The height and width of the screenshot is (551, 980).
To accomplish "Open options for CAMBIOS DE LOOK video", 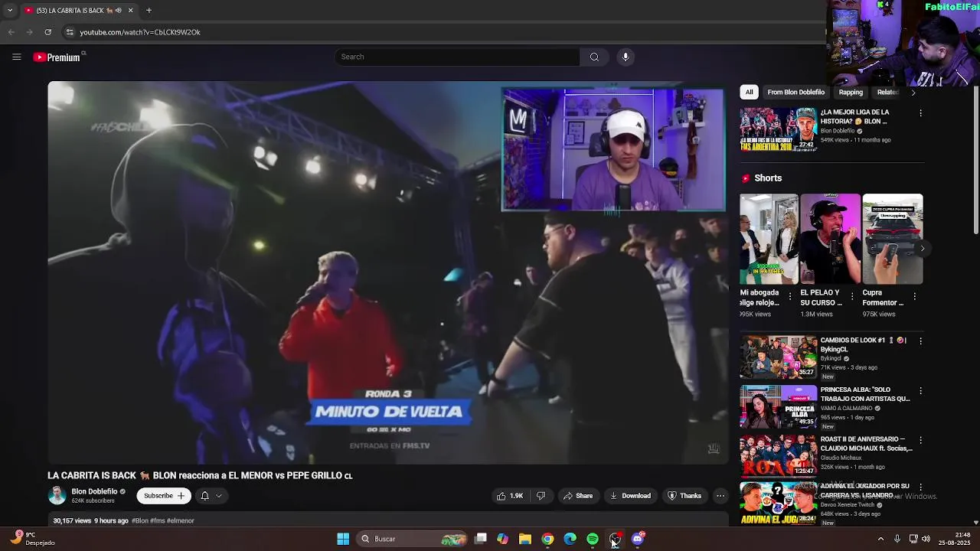I will point(920,341).
